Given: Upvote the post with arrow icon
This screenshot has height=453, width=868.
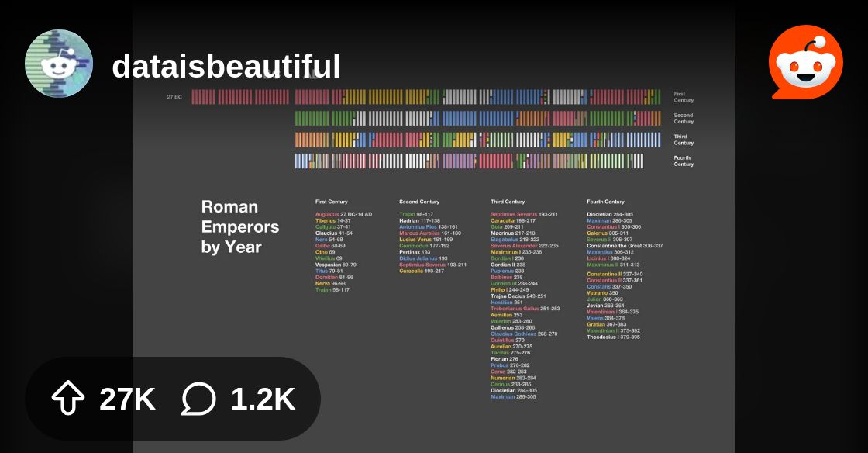Looking at the screenshot, I should tap(67, 398).
